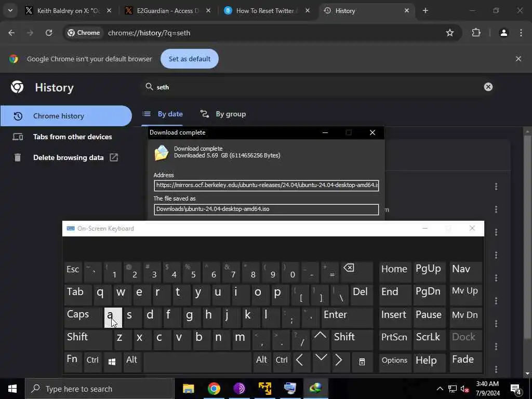Click the up arrow key on keyboard
This screenshot has width=532, height=399.
[x=320, y=339]
